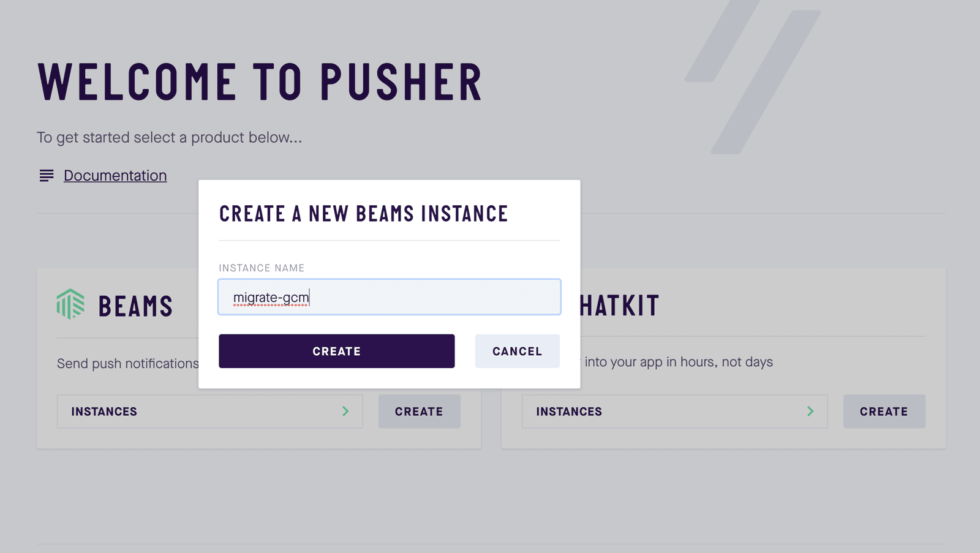Image resolution: width=980 pixels, height=553 pixels.
Task: Click the green chevron in Beams Instances row
Action: point(345,412)
